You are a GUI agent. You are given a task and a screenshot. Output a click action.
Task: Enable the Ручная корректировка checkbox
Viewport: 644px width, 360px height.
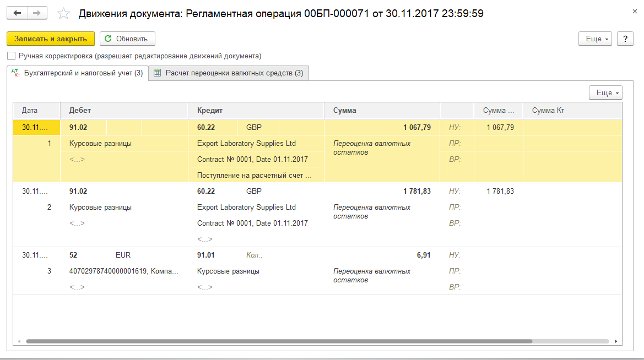[x=12, y=56]
